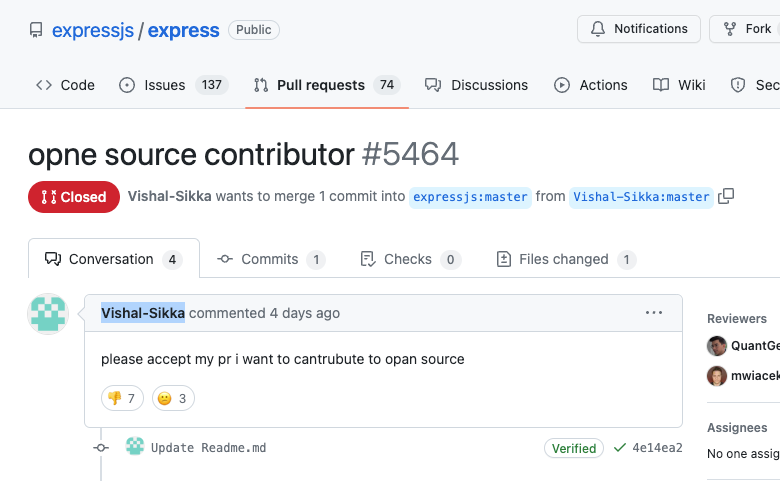780x481 pixels.
Task: Click QuantGeek reviewer avatar
Action: click(717, 346)
